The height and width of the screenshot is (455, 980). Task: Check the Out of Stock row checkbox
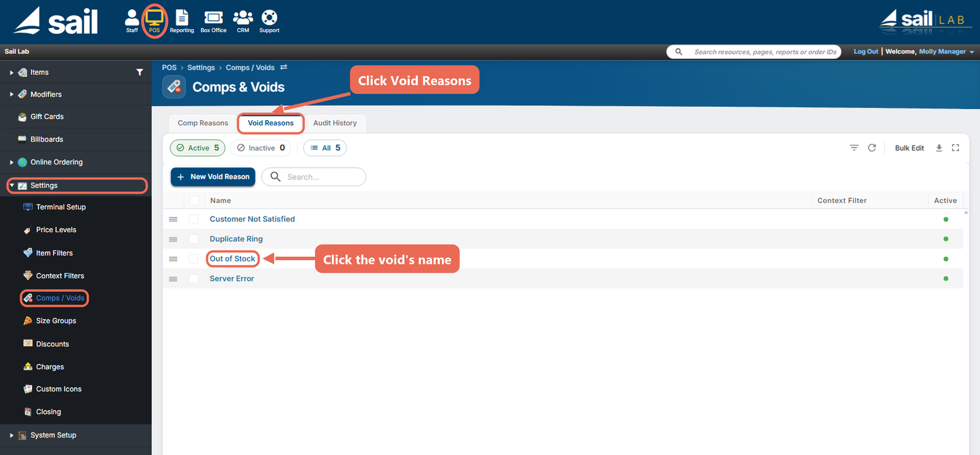click(194, 259)
